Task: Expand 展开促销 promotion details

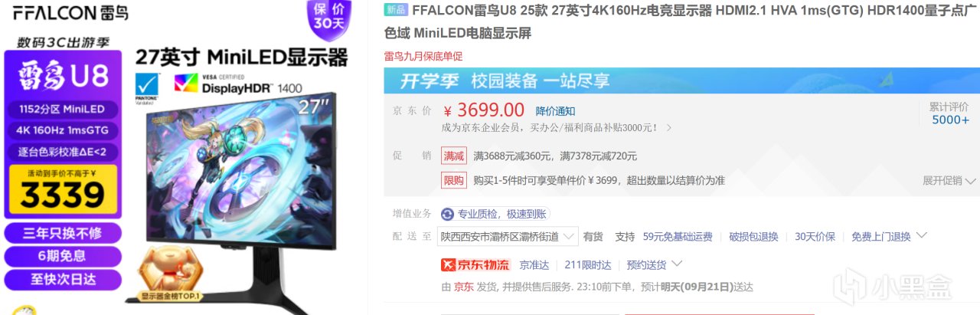Action: [949, 181]
